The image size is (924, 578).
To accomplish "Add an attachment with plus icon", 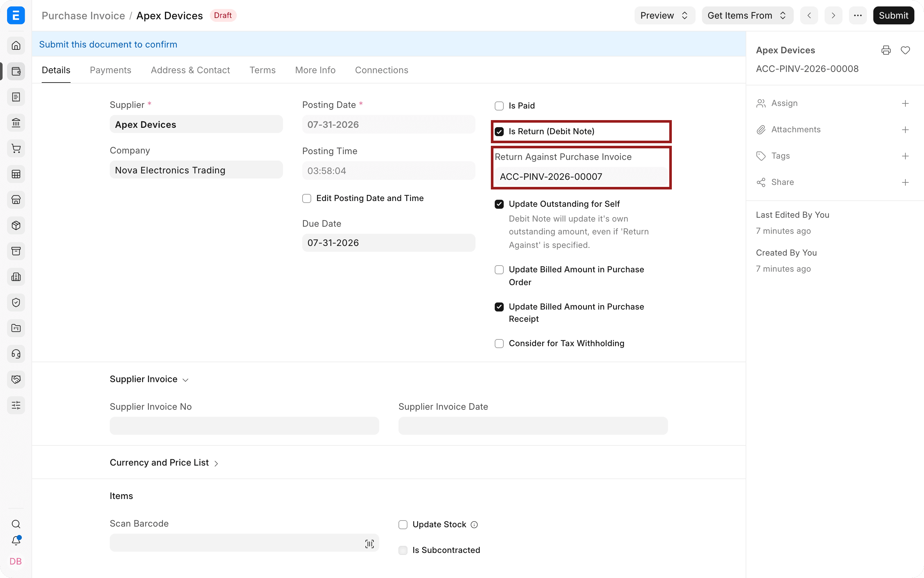I will tap(905, 130).
